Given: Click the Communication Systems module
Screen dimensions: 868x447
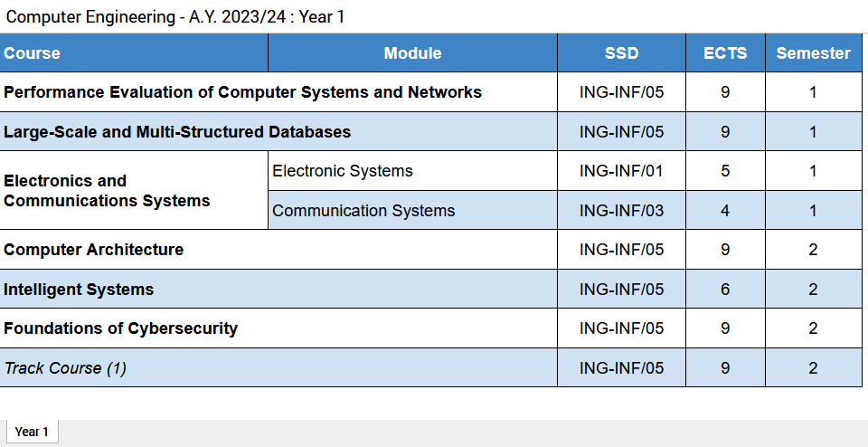Looking at the screenshot, I should click(363, 211).
